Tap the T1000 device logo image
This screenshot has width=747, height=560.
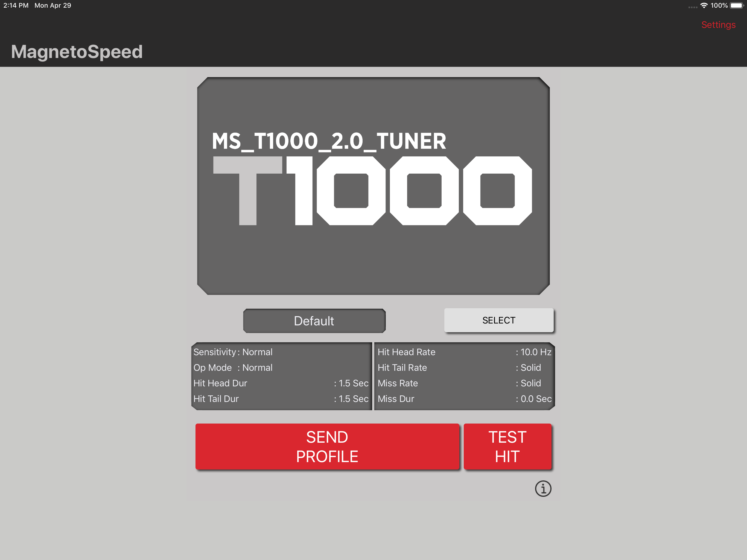coord(372,191)
